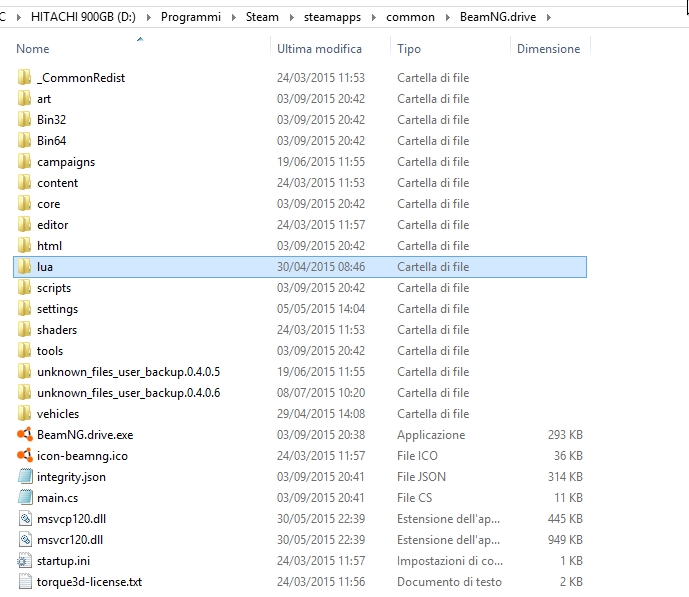689x597 pixels.
Task: Click the Bin32 folder icon
Action: [25, 120]
